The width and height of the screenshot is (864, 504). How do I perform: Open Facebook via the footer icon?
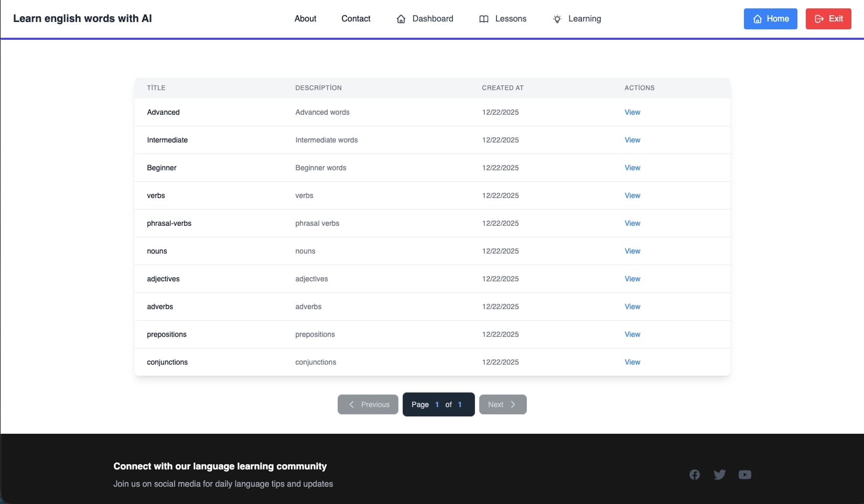(x=694, y=475)
